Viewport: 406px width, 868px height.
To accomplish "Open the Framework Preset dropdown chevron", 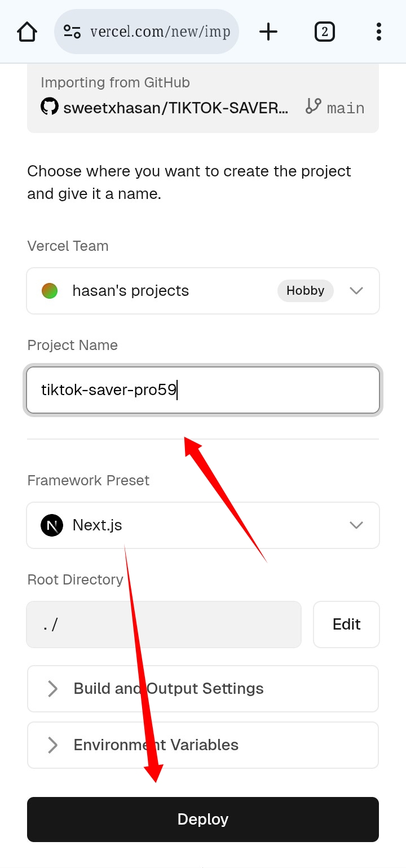I will (x=356, y=525).
